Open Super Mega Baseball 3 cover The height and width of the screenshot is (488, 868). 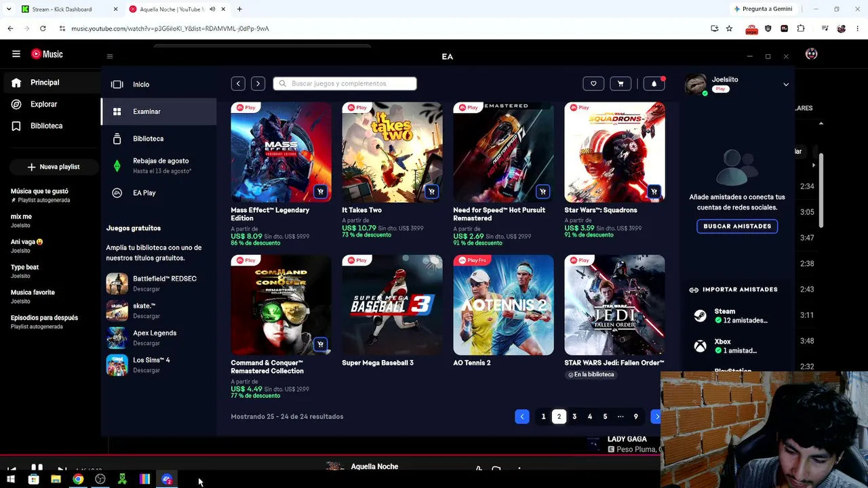[x=392, y=305]
